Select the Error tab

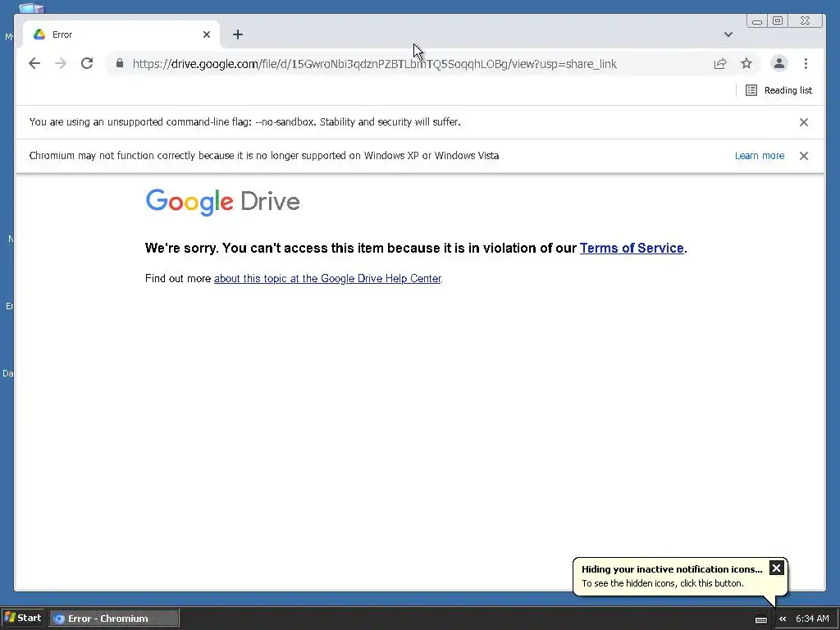pos(121,34)
